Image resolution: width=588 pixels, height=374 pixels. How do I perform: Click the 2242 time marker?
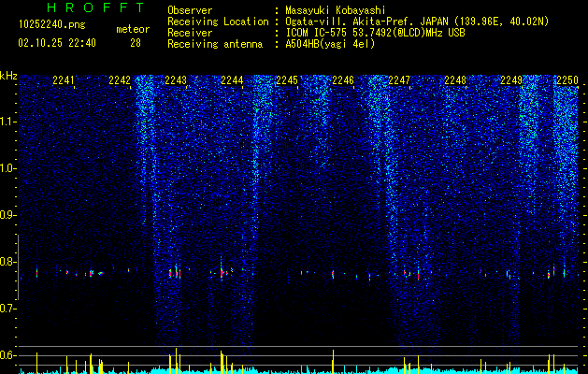(x=120, y=80)
